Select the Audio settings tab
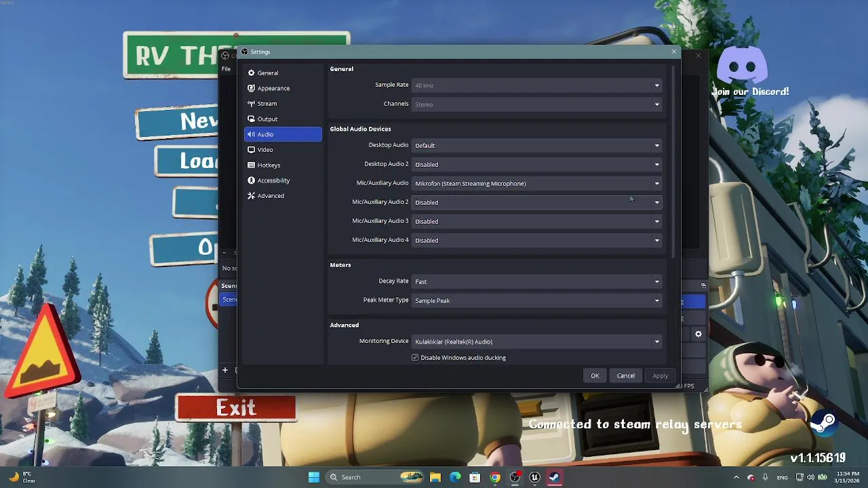Screen dimensions: 868x488 283,134
